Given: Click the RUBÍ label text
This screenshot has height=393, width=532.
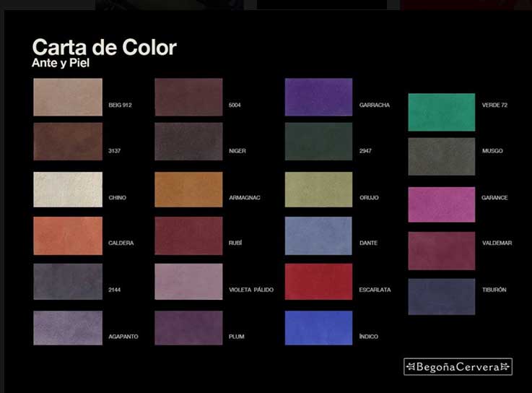Looking at the screenshot, I should coord(235,243).
